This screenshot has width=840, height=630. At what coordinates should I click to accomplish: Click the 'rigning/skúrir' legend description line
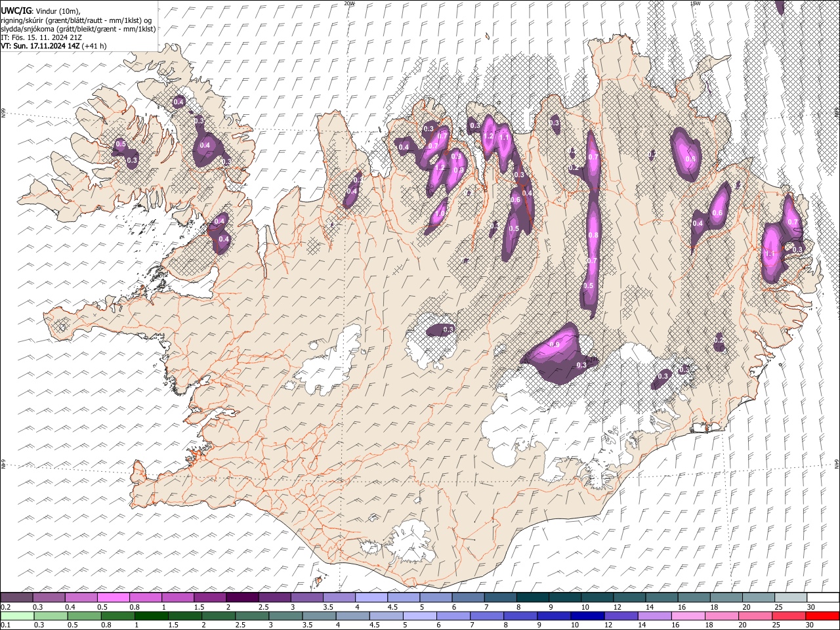pos(77,20)
